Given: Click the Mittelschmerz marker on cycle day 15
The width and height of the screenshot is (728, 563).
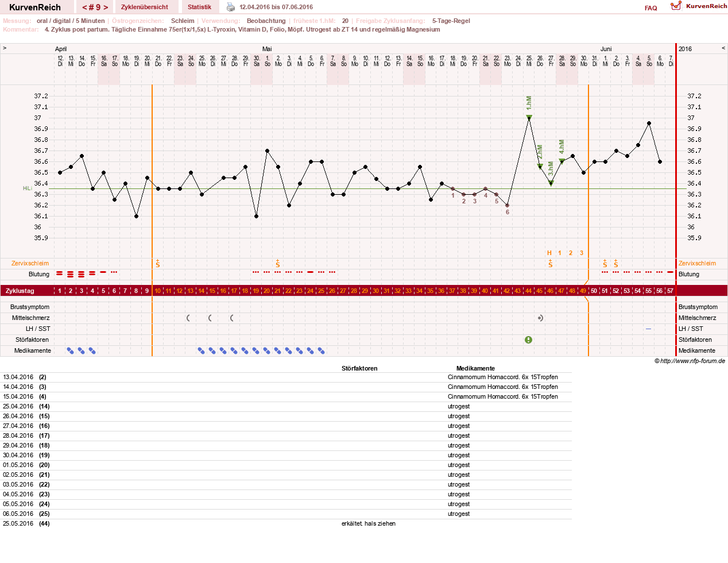Looking at the screenshot, I should coord(210,318).
